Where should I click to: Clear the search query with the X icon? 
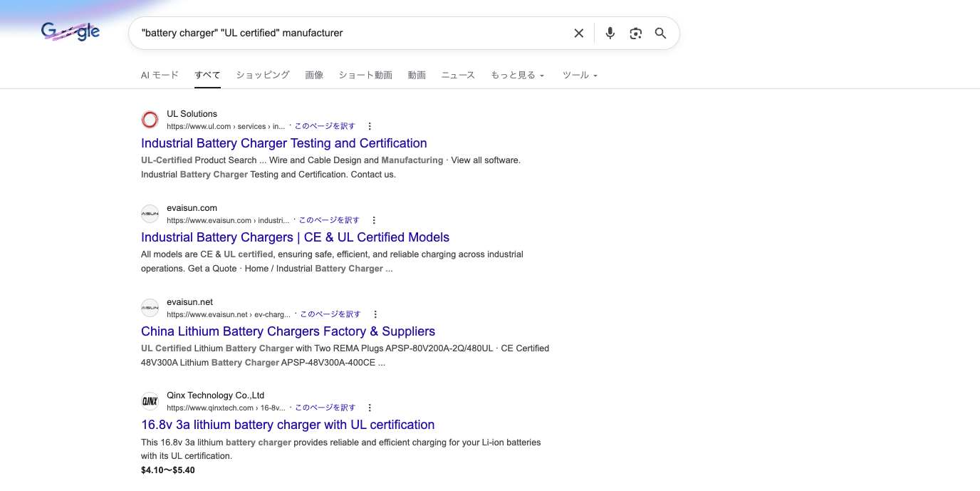pyautogui.click(x=578, y=33)
